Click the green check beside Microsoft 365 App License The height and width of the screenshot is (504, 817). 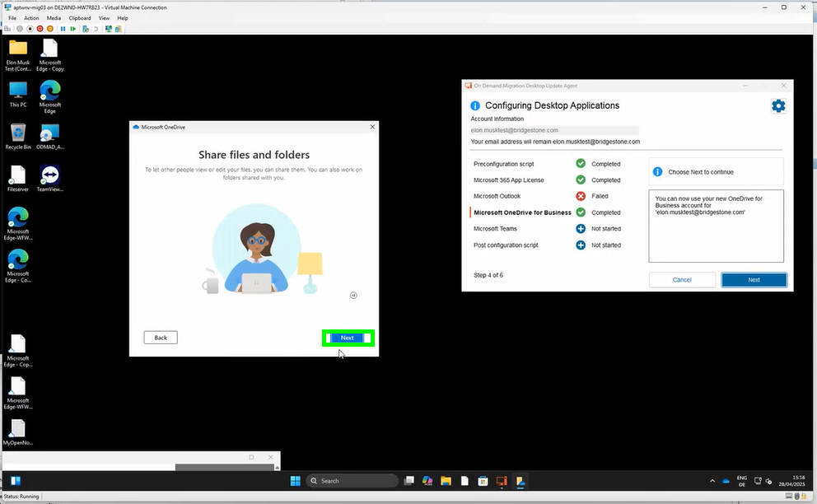581,180
